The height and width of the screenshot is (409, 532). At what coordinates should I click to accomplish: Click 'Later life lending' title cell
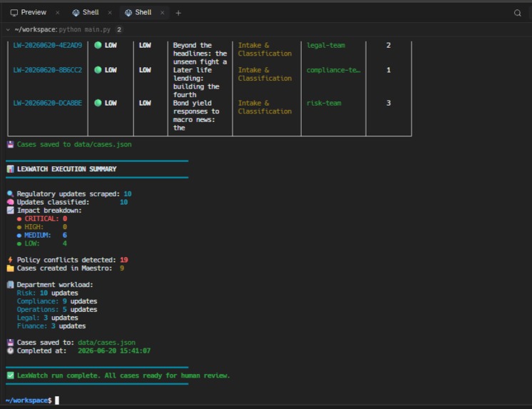tap(196, 82)
